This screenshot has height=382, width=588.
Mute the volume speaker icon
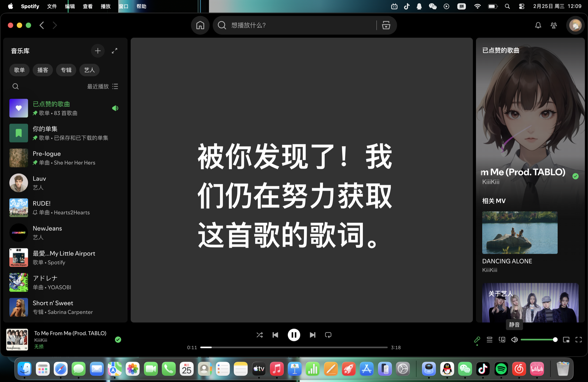tap(514, 339)
